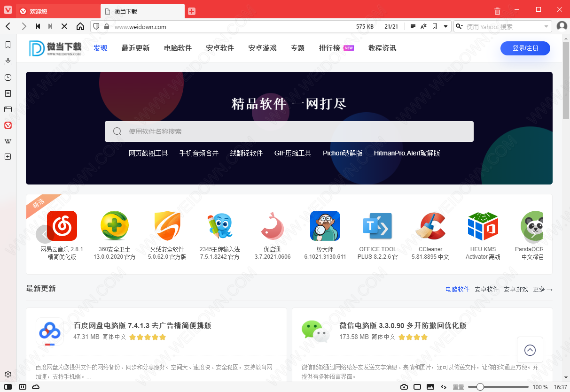Toggle the side panel visibility
570x392 pixels.
8,387
